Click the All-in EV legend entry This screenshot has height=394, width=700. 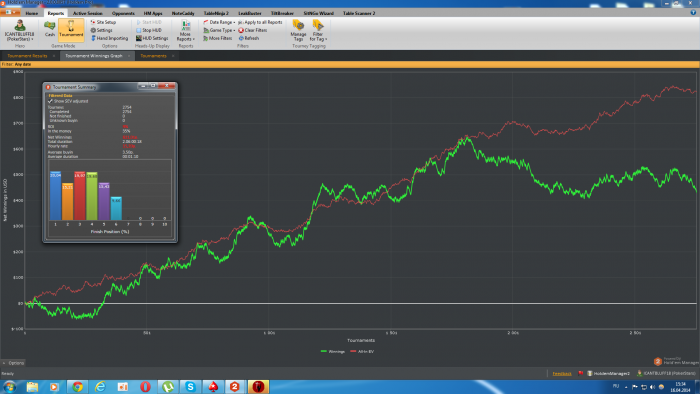362,352
